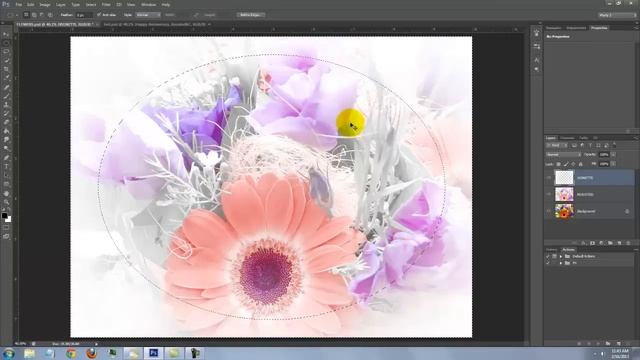Select the Horizontal Type tool
The image size is (640, 360).
[x=6, y=167]
